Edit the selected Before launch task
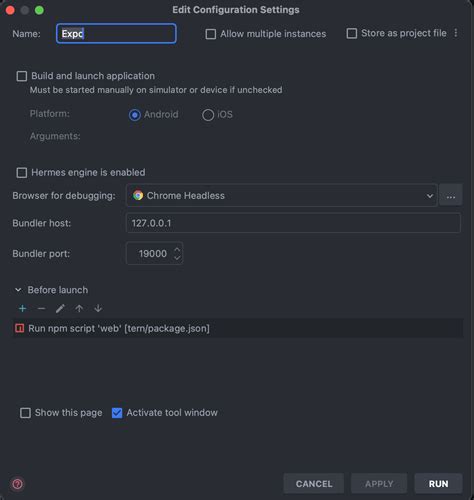This screenshot has height=500, width=474. point(60,309)
